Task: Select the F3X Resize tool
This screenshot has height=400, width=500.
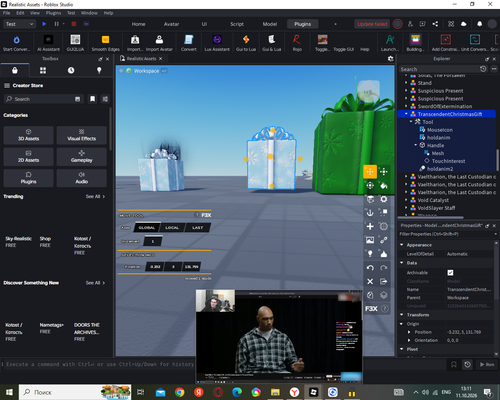Action: coord(384,172)
